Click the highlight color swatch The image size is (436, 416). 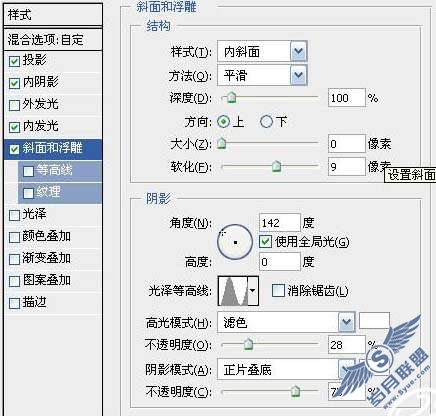374,321
